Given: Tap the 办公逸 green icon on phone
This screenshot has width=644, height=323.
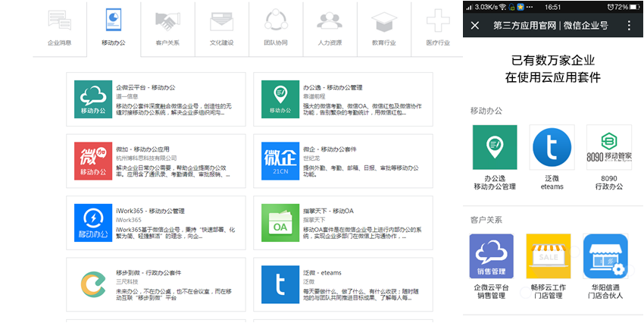Looking at the screenshot, I should point(495,147).
